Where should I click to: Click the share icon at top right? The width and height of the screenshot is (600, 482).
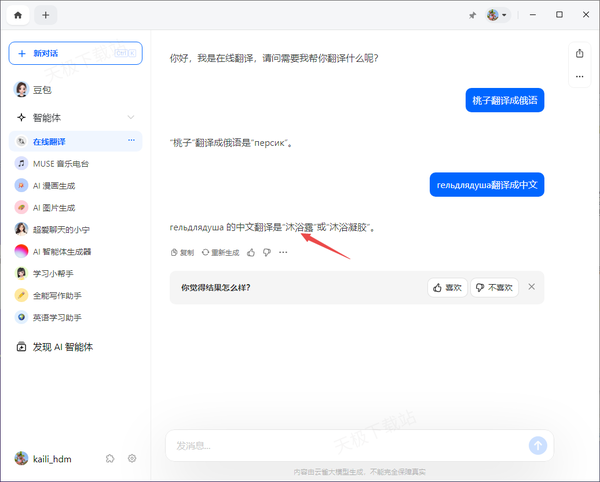point(579,53)
